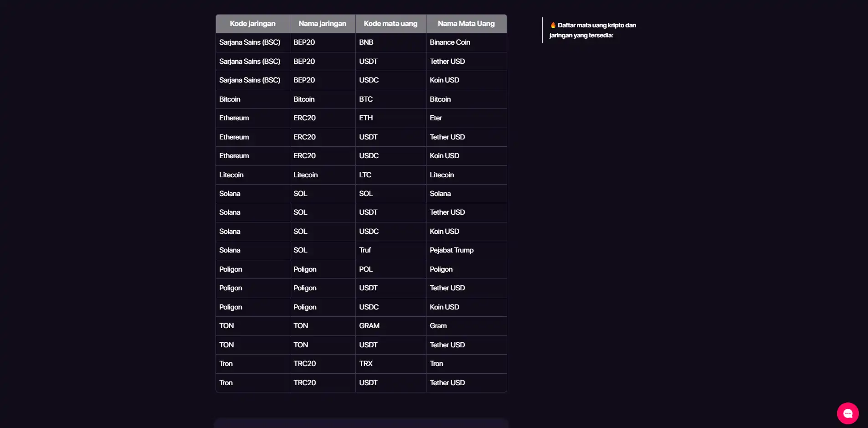Click the 'Kode mata uang' column header

(x=390, y=24)
